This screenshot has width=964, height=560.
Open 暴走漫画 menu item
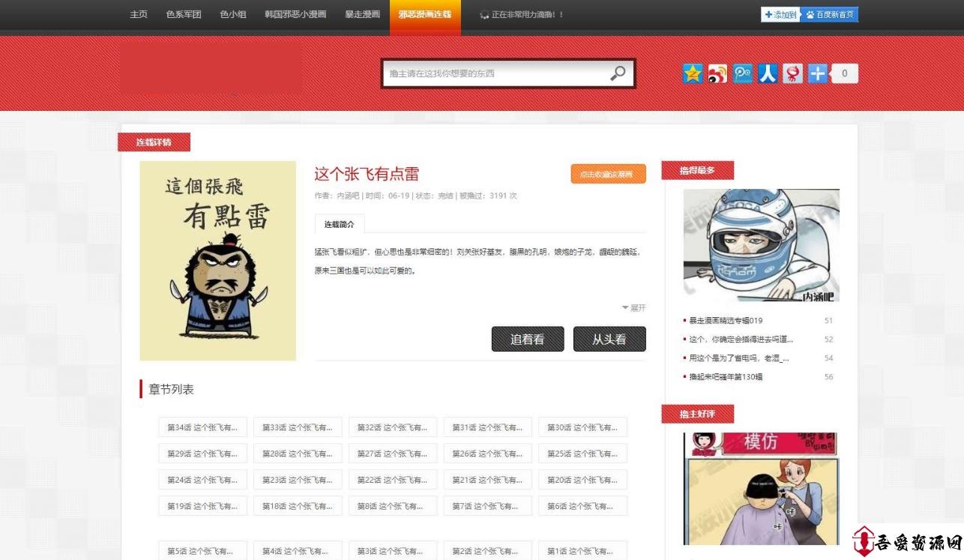click(362, 14)
